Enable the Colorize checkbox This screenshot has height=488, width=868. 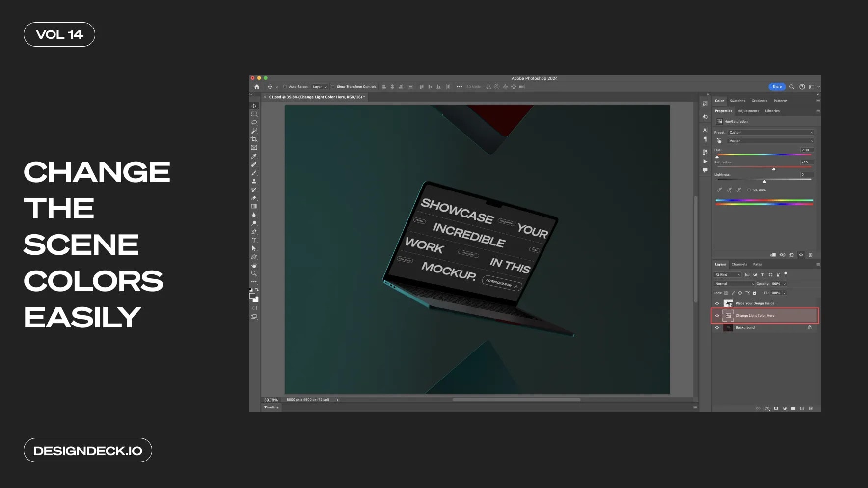[749, 190]
